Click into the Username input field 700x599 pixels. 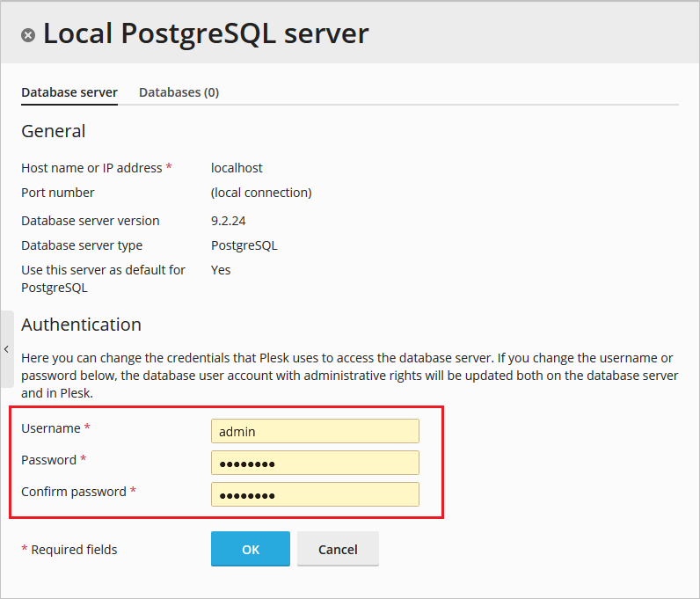pyautogui.click(x=315, y=431)
